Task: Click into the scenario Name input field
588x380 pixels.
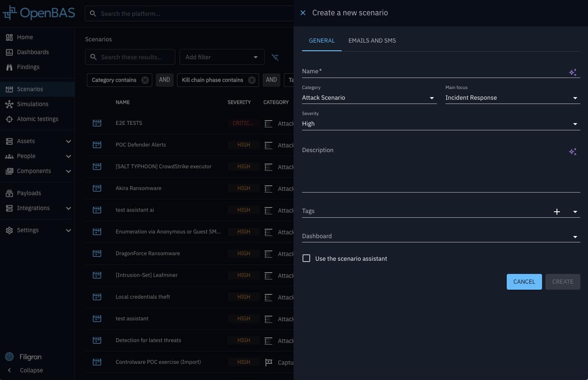Action: pyautogui.click(x=433, y=72)
